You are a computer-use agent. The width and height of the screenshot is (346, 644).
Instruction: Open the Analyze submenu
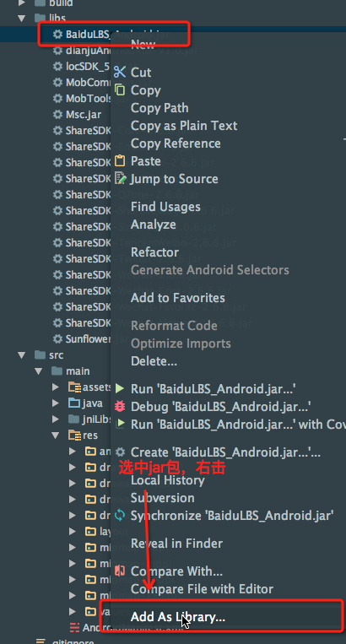(153, 225)
